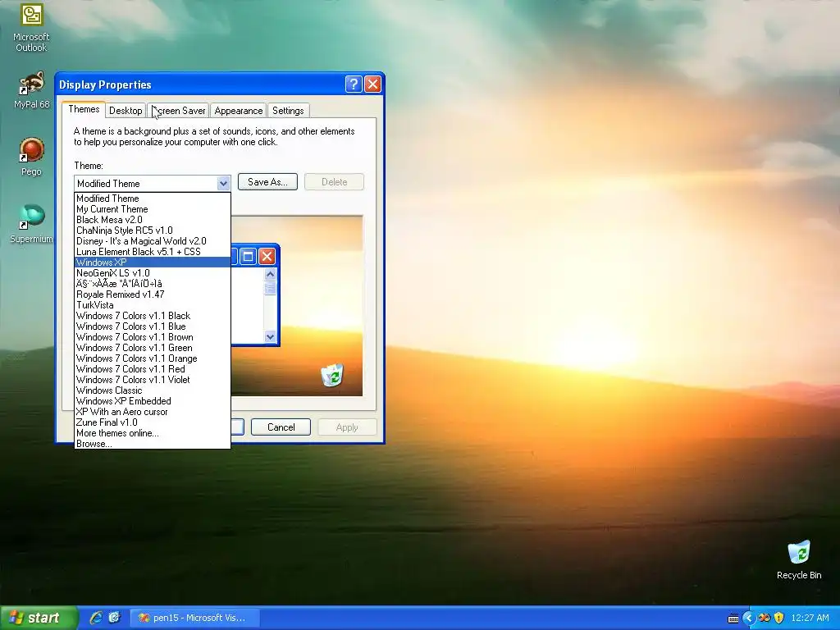Viewport: 840px width, 630px height.
Task: Close the Display Properties dialog
Action: tap(372, 84)
